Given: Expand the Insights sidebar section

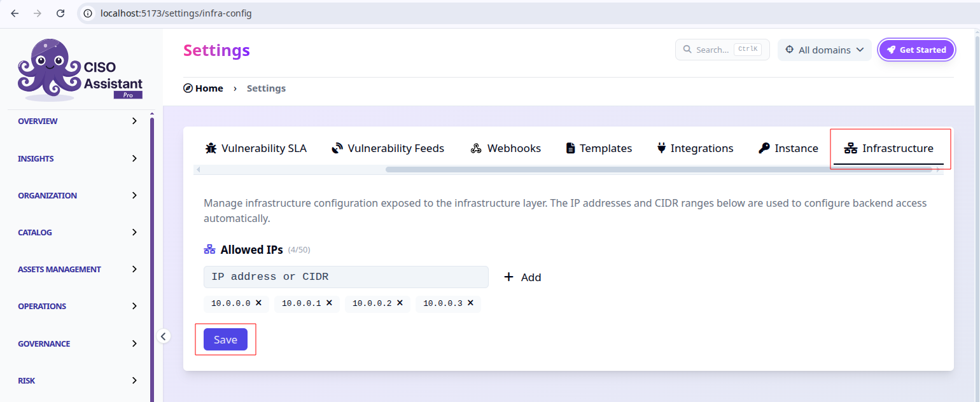Looking at the screenshot, I should pyautogui.click(x=78, y=158).
